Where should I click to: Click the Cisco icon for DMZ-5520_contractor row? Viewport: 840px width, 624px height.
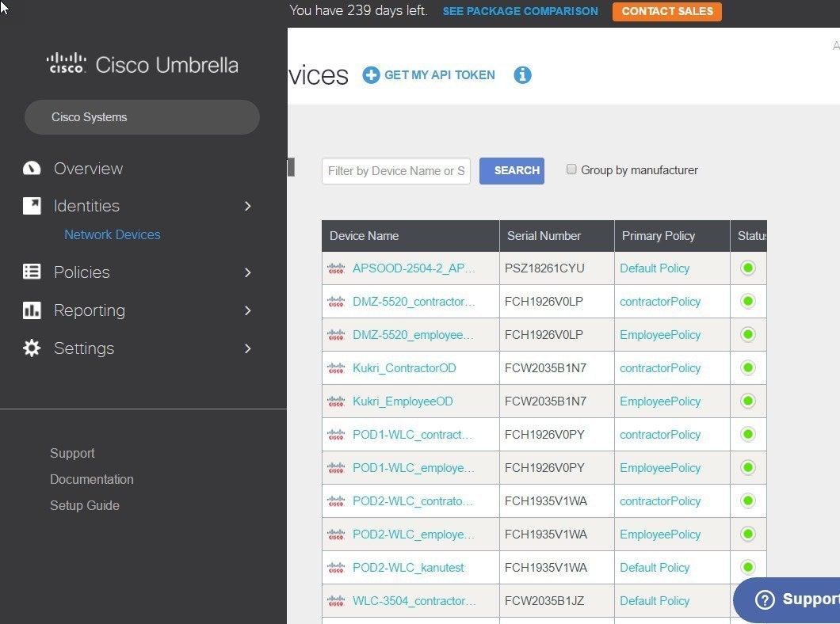336,302
